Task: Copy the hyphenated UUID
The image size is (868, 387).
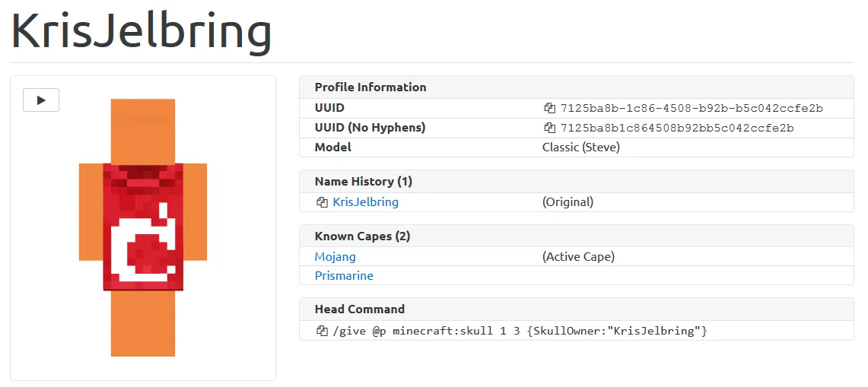Action: [549, 109]
